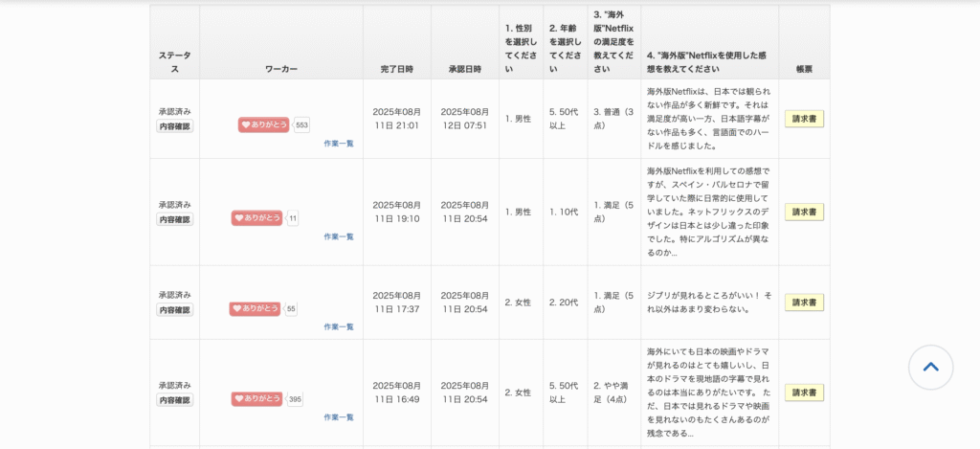
Task: Follow 作業一覧 link for worker with 395 thanks
Action: (338, 417)
